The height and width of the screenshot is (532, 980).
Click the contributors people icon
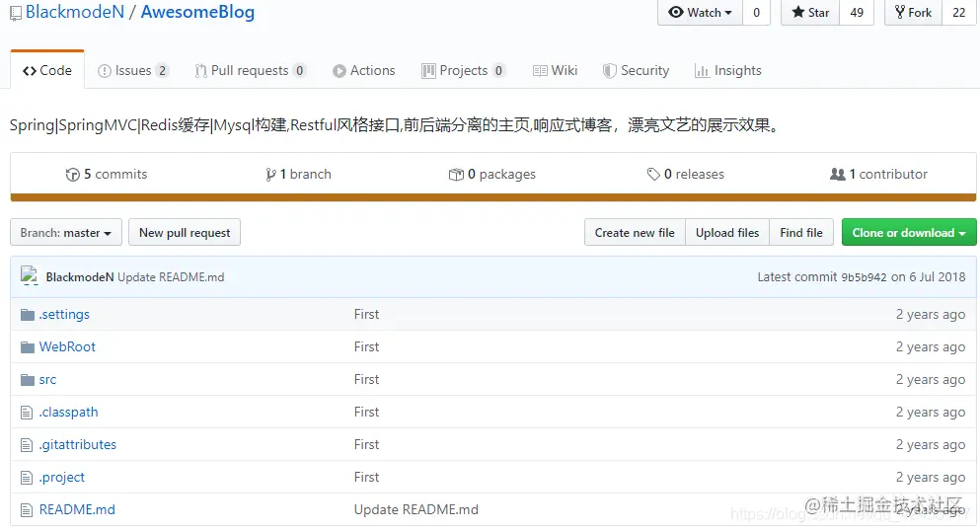pos(838,175)
